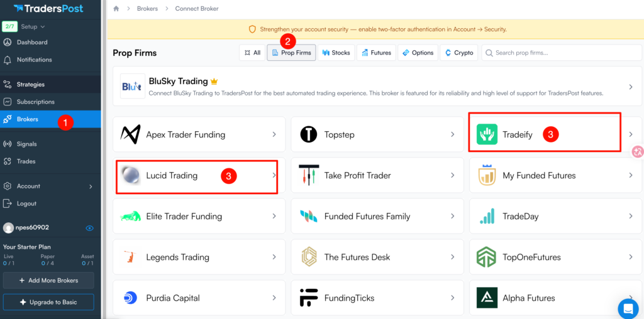Click the Add More Brokers button
This screenshot has width=644, height=319.
click(x=48, y=280)
